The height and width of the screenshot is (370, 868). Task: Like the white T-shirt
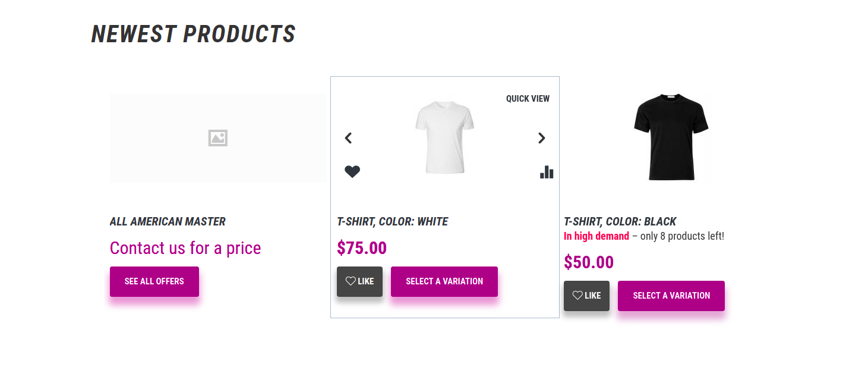point(359,281)
